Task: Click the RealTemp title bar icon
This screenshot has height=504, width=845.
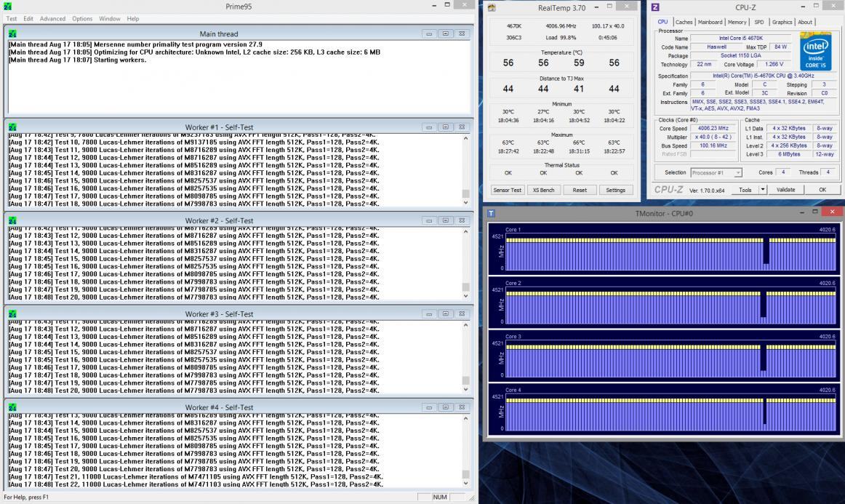Action: click(x=492, y=7)
